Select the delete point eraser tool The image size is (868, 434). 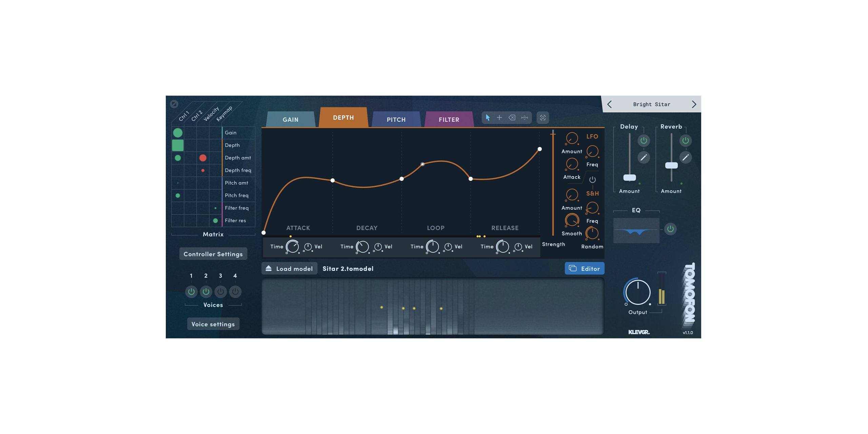pyautogui.click(x=512, y=118)
